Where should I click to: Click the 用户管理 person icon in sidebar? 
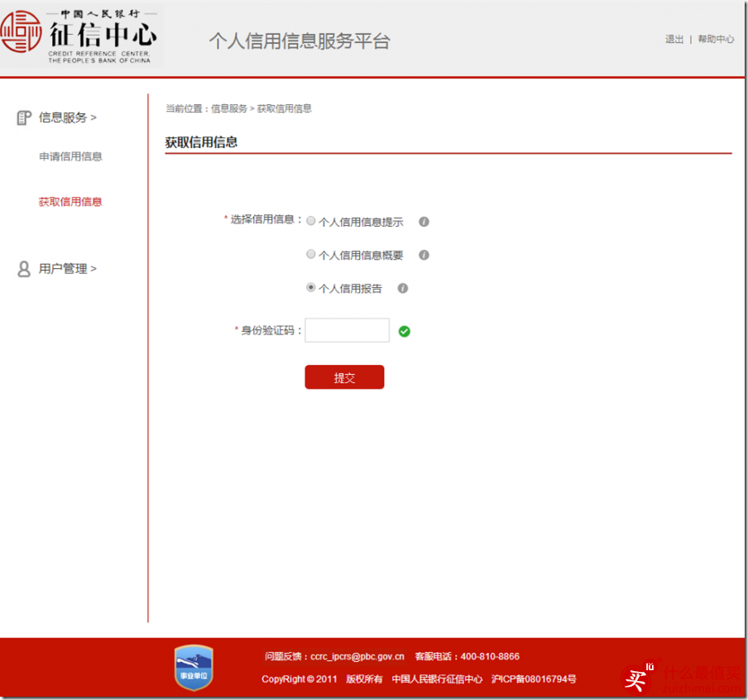pos(24,269)
